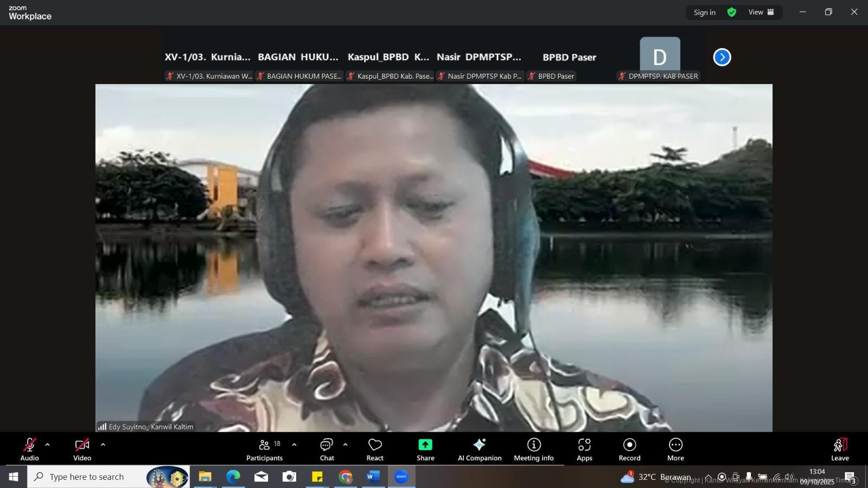The height and width of the screenshot is (488, 868).
Task: Open Meeting info
Action: [534, 450]
